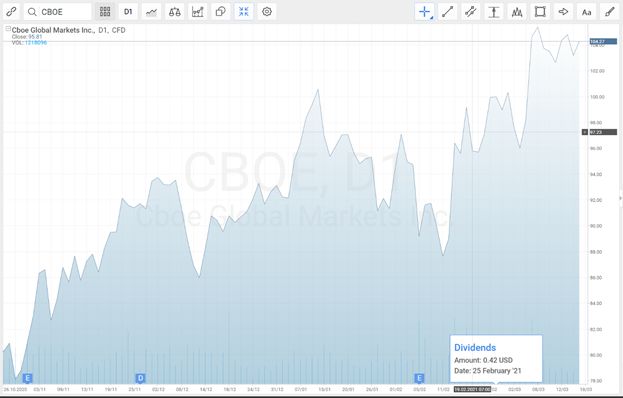Activate the brush drawing tool

[609, 12]
